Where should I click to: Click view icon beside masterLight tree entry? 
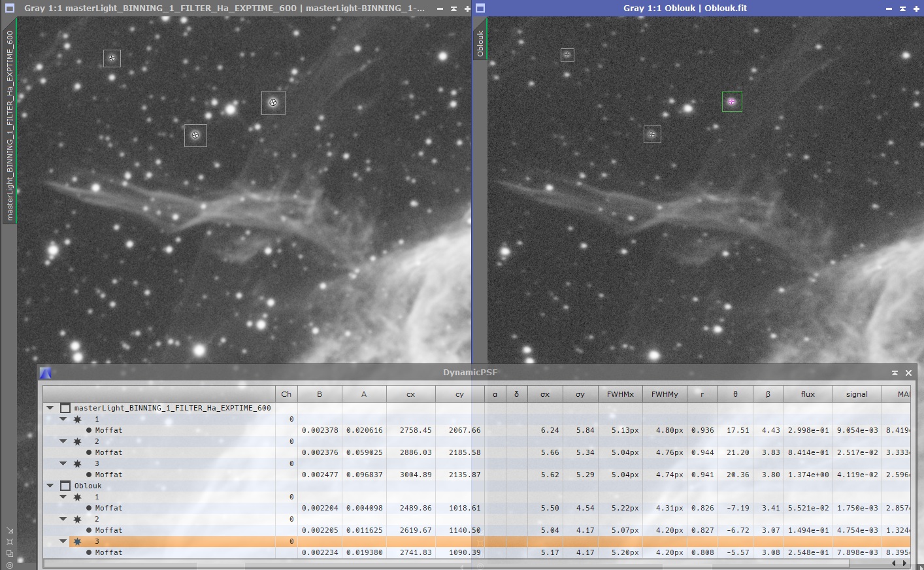[65, 408]
